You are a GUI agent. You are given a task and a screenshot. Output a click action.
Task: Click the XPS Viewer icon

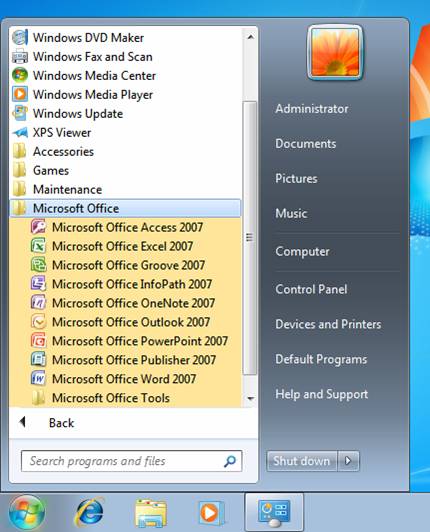click(20, 132)
